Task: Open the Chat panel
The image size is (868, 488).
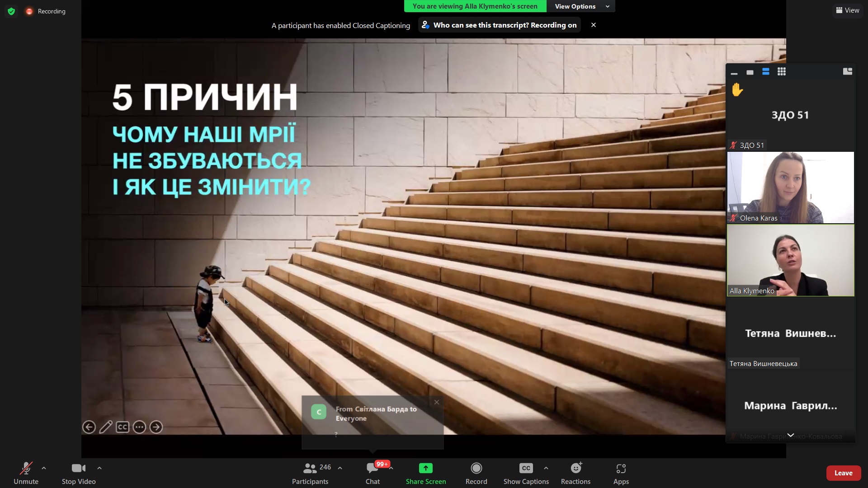Action: click(373, 469)
